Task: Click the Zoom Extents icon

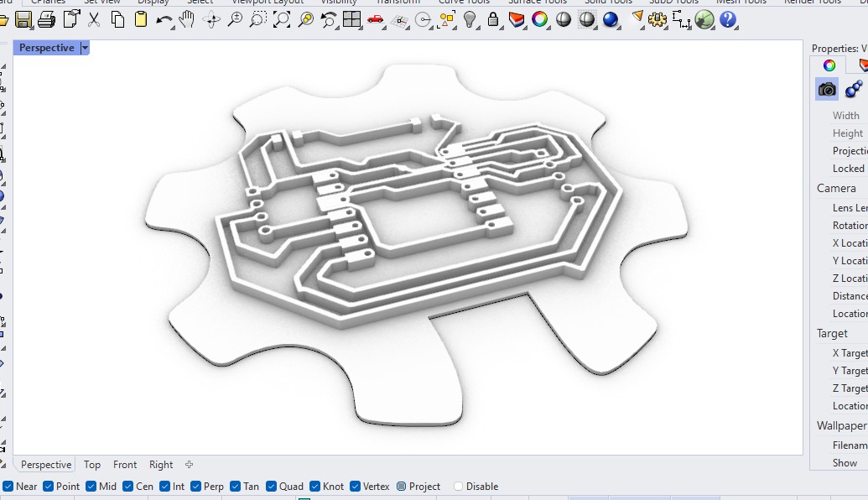Action: coord(281,20)
